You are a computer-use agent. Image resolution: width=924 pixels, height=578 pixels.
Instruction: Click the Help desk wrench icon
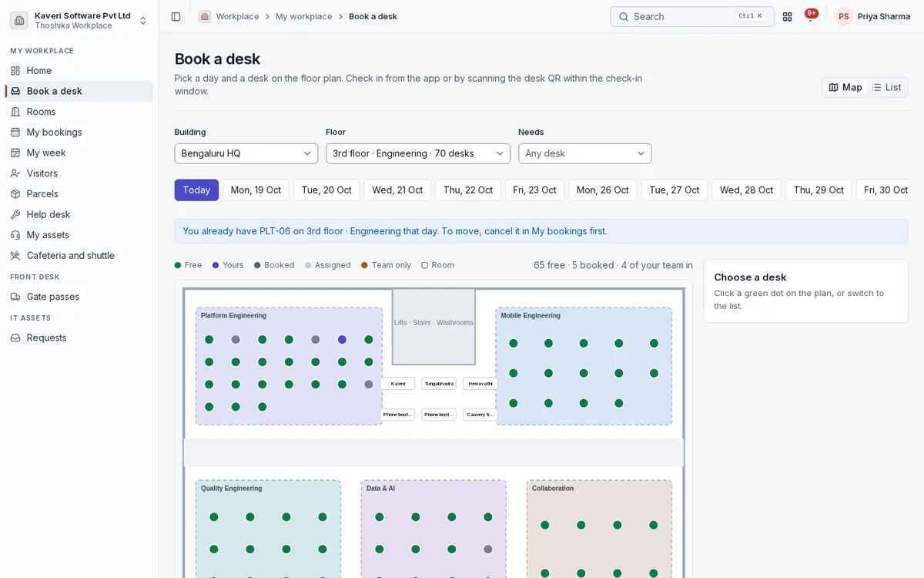point(15,214)
